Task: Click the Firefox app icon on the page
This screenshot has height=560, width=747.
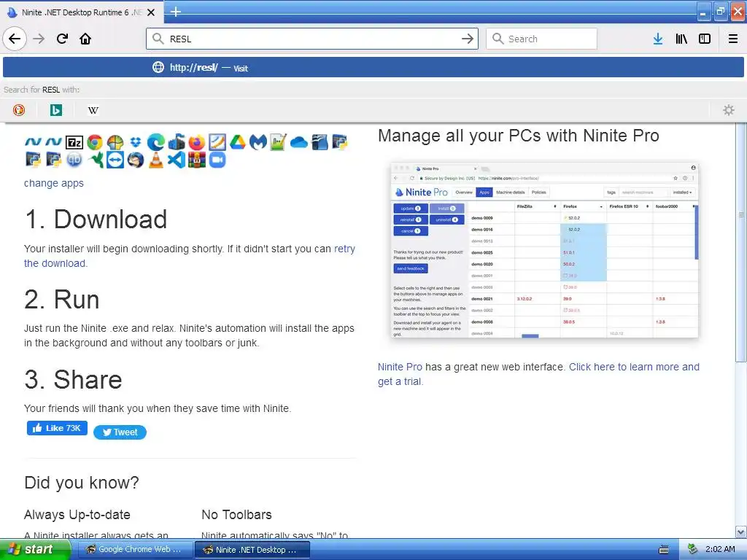Action: (196, 142)
